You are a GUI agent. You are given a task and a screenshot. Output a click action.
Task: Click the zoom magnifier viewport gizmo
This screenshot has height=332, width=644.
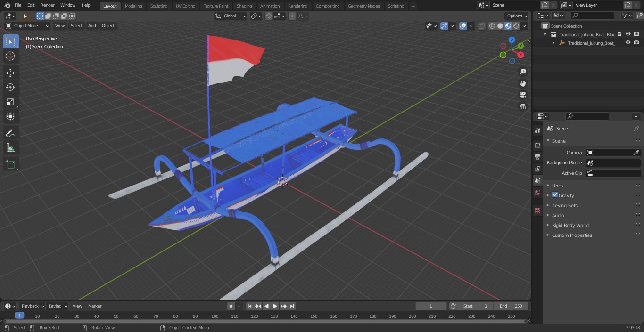tap(523, 72)
